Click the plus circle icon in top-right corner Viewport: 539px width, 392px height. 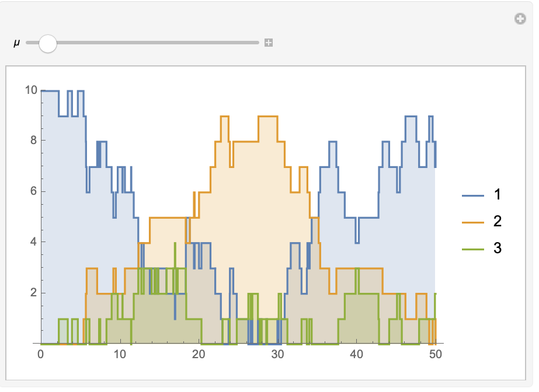(520, 19)
